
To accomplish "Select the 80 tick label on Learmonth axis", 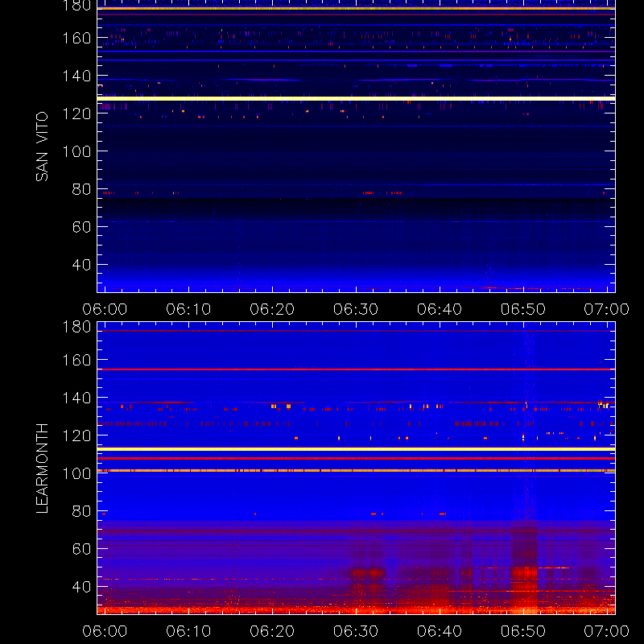I will click(81, 511).
